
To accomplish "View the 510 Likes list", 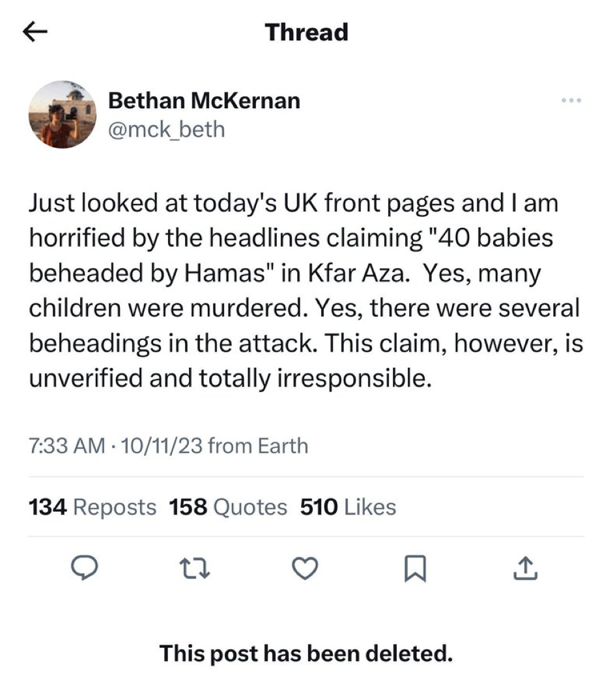I will tap(349, 507).
